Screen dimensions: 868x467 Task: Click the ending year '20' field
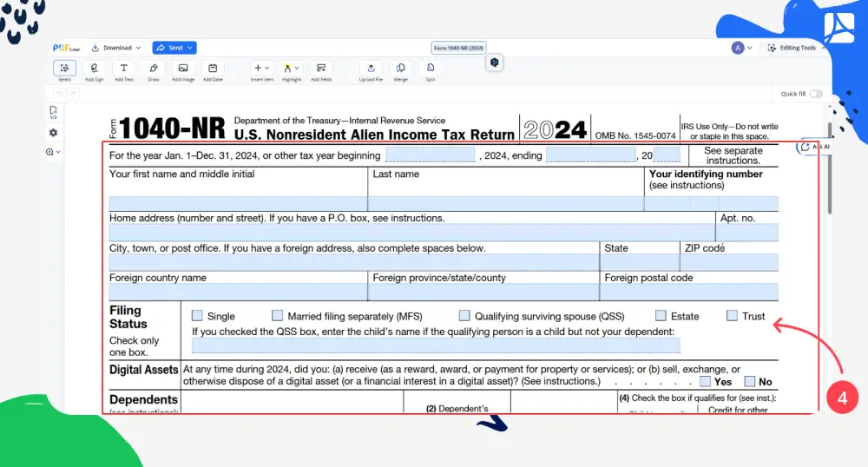point(667,155)
